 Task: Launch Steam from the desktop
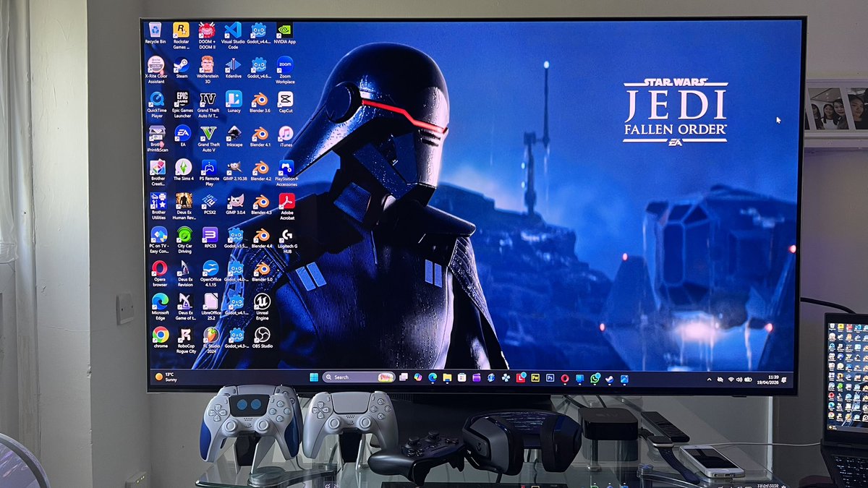click(x=181, y=65)
